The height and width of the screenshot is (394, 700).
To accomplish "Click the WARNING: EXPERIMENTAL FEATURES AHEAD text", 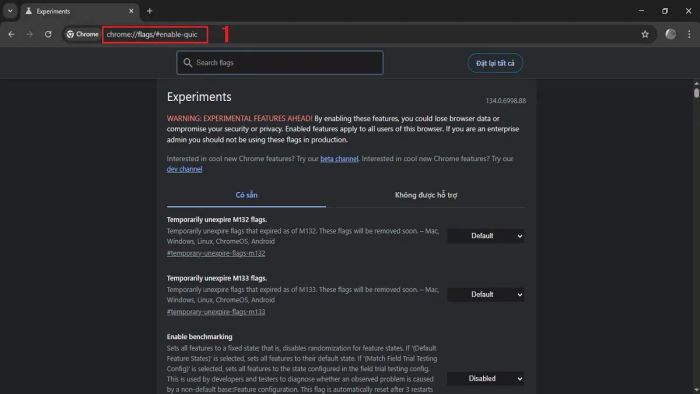I will click(239, 118).
